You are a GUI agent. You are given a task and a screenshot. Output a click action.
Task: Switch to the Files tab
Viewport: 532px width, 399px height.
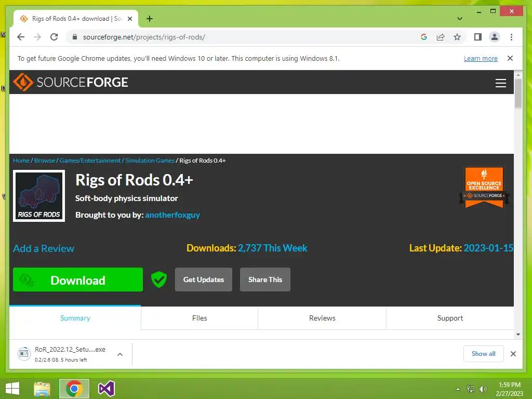199,318
